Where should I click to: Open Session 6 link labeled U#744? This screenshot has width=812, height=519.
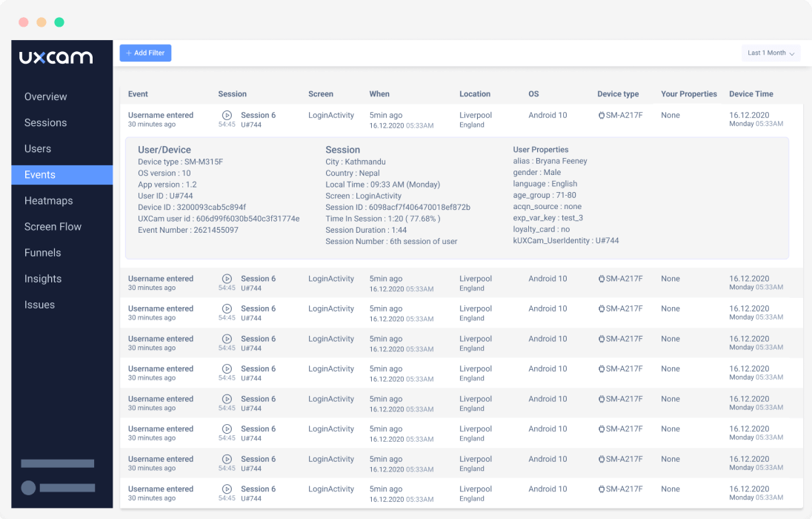click(x=258, y=119)
